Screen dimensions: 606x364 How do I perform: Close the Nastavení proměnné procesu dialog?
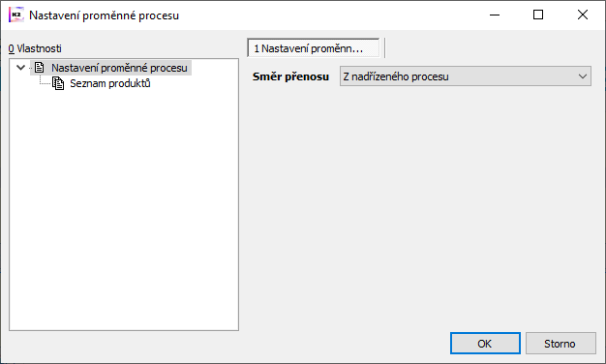(583, 15)
